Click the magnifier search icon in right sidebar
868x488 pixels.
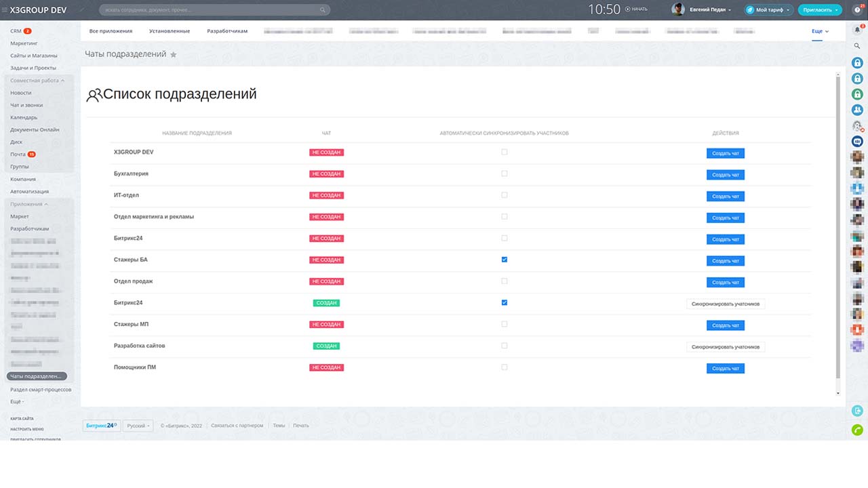click(x=857, y=46)
